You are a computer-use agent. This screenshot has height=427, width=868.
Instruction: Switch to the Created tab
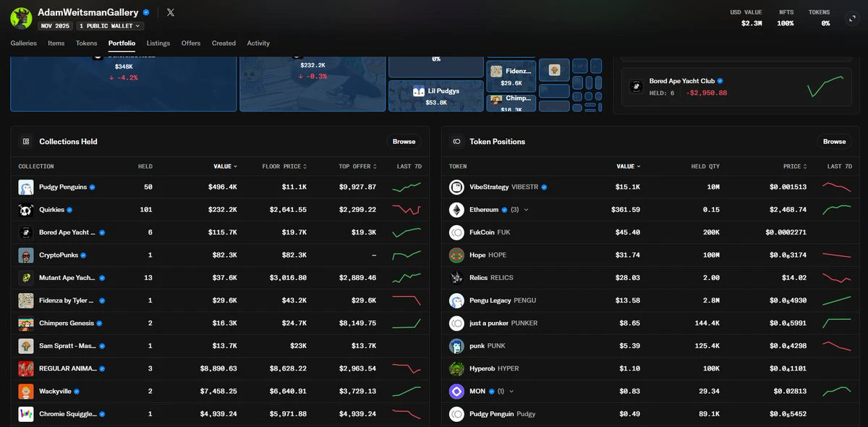(224, 43)
